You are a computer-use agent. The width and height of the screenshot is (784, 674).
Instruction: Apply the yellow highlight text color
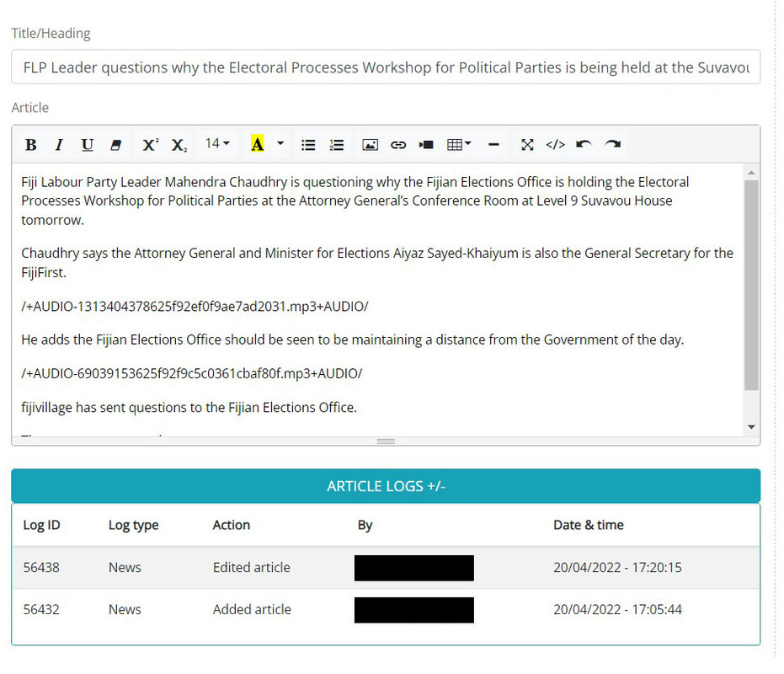pyautogui.click(x=257, y=145)
